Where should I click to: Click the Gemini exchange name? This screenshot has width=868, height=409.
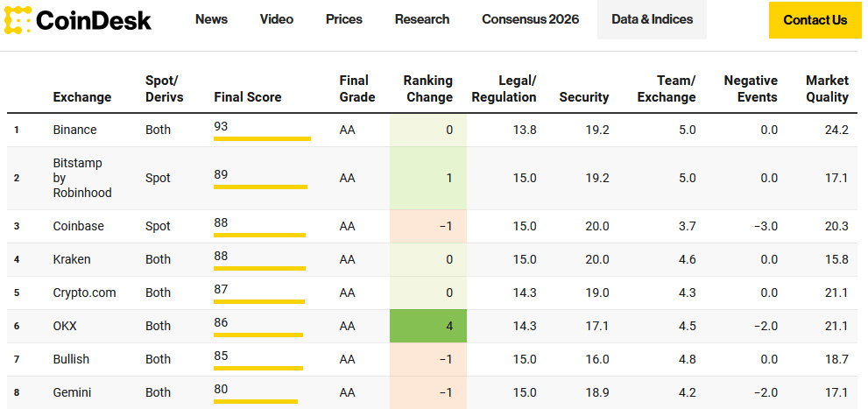pos(72,392)
